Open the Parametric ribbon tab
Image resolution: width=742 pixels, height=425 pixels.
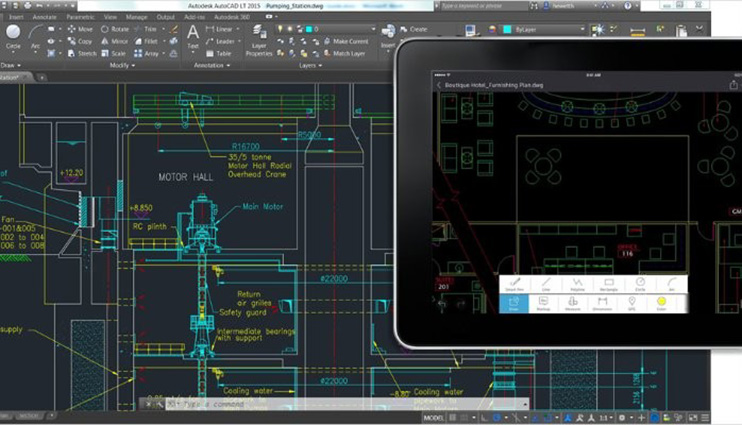coord(80,17)
